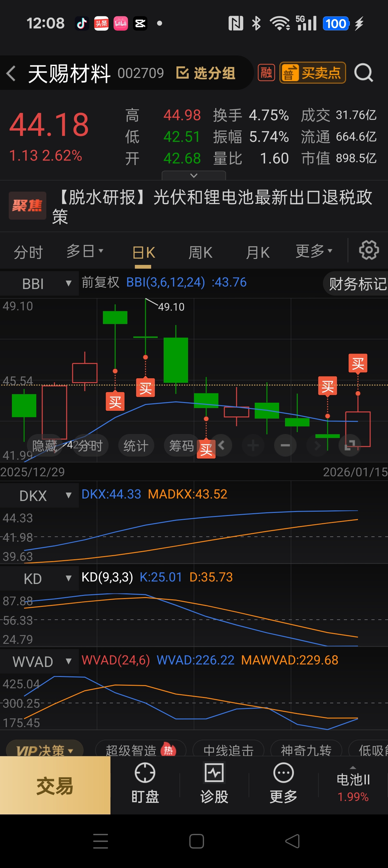Tap the topmost 买 signal marker at right
The width and height of the screenshot is (388, 868).
[358, 363]
